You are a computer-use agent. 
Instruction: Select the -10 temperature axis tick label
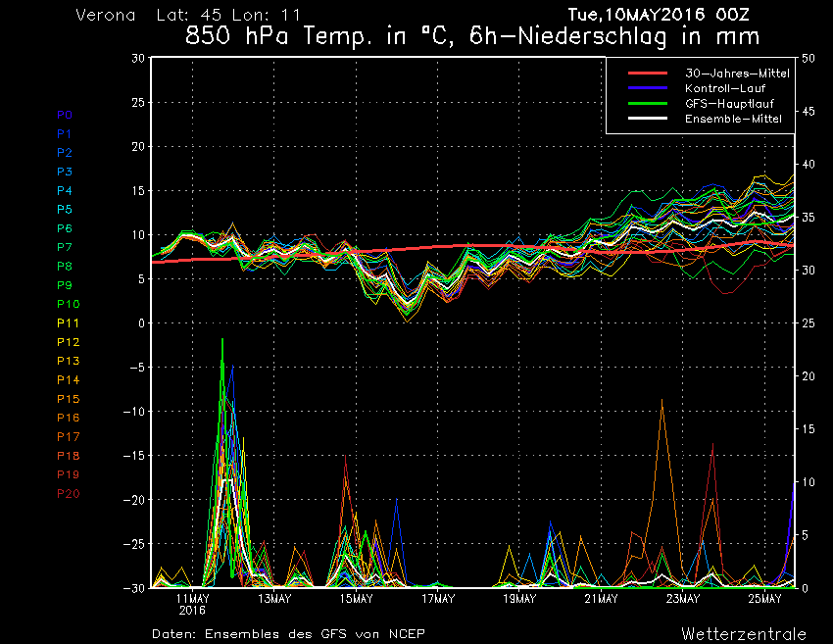tap(134, 412)
